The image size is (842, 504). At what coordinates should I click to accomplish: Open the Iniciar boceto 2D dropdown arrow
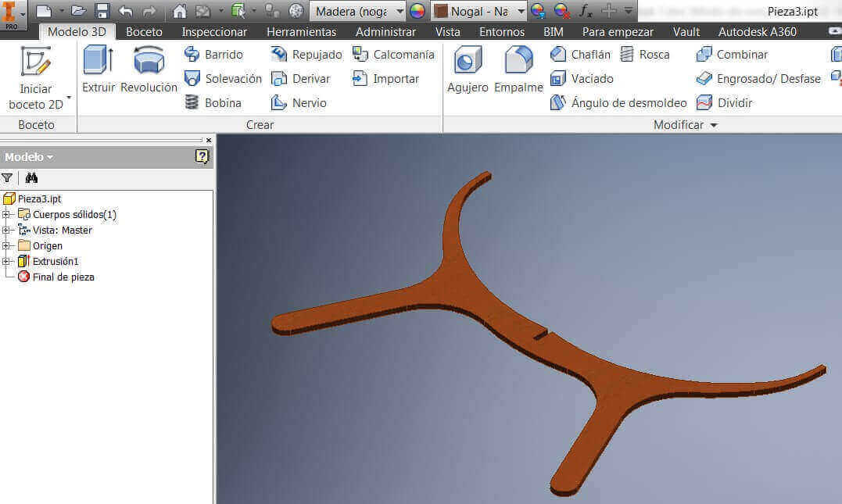[x=69, y=98]
